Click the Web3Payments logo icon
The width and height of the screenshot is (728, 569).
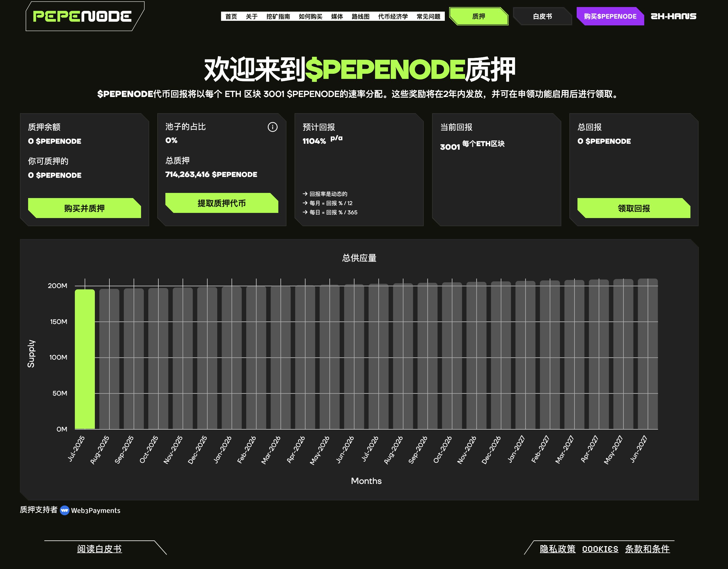click(65, 510)
